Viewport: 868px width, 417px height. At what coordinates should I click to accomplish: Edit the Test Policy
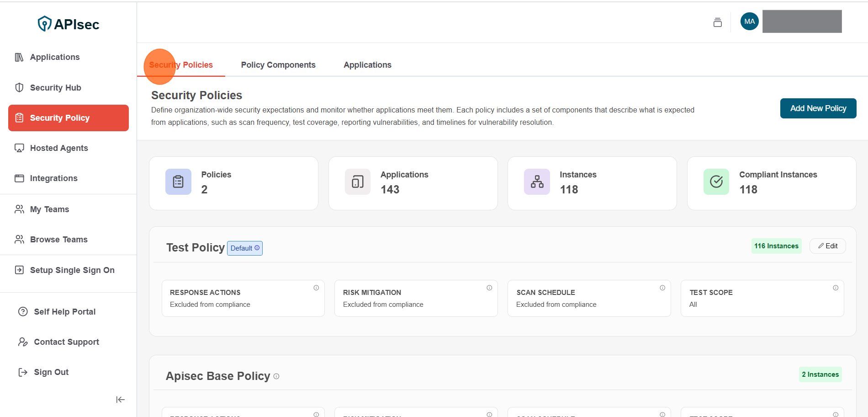[827, 246]
